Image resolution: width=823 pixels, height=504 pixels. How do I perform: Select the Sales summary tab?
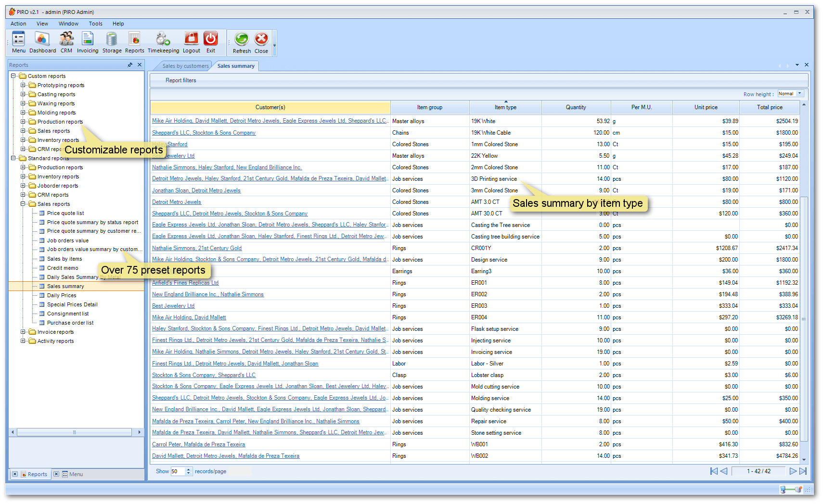tap(236, 66)
